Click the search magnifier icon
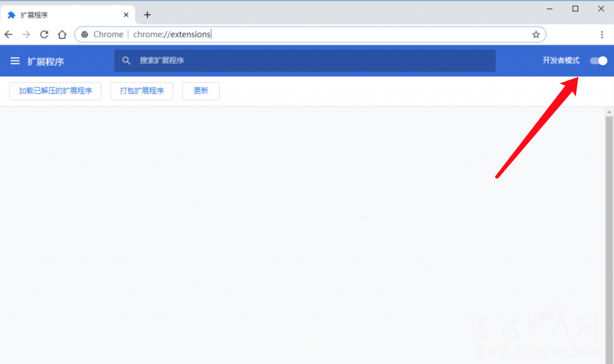The height and width of the screenshot is (364, 614). pos(126,61)
